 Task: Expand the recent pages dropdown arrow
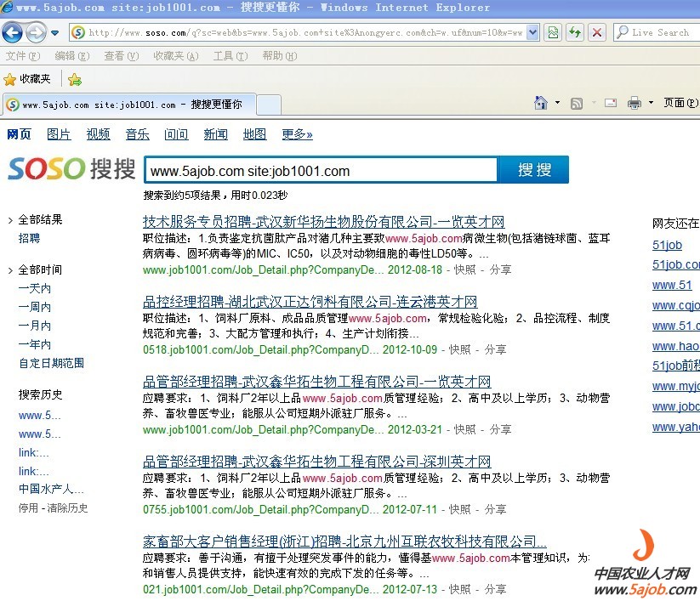pos(55,33)
